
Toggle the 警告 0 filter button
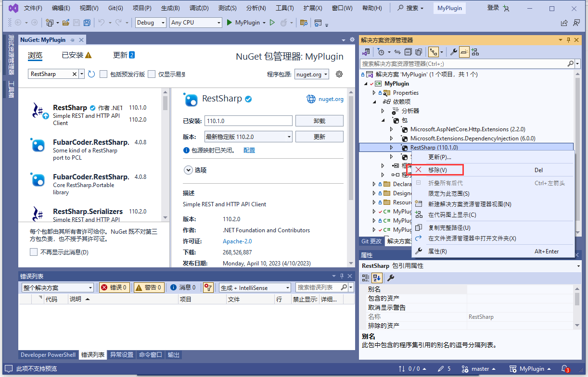(x=149, y=288)
